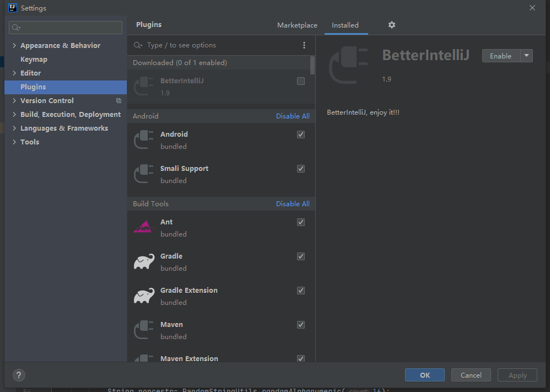This screenshot has width=550, height=392.
Task: Click the plugins gear settings icon
Action: pyautogui.click(x=392, y=25)
